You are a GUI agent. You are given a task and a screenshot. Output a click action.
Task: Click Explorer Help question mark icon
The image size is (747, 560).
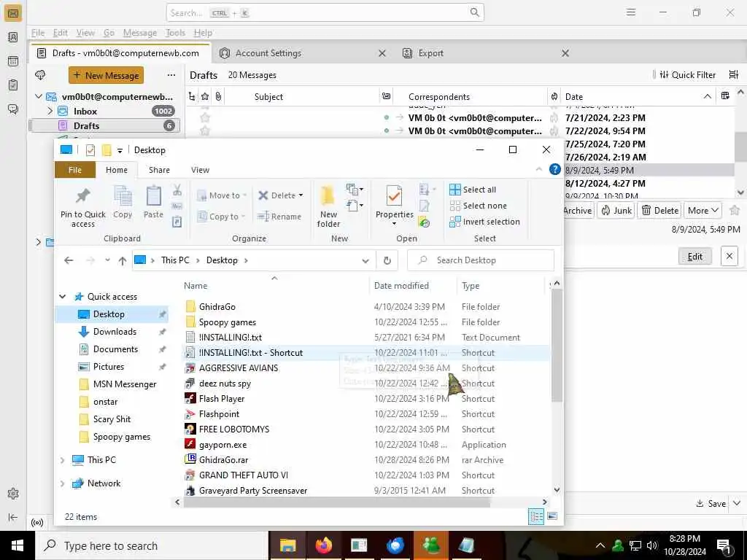point(554,169)
